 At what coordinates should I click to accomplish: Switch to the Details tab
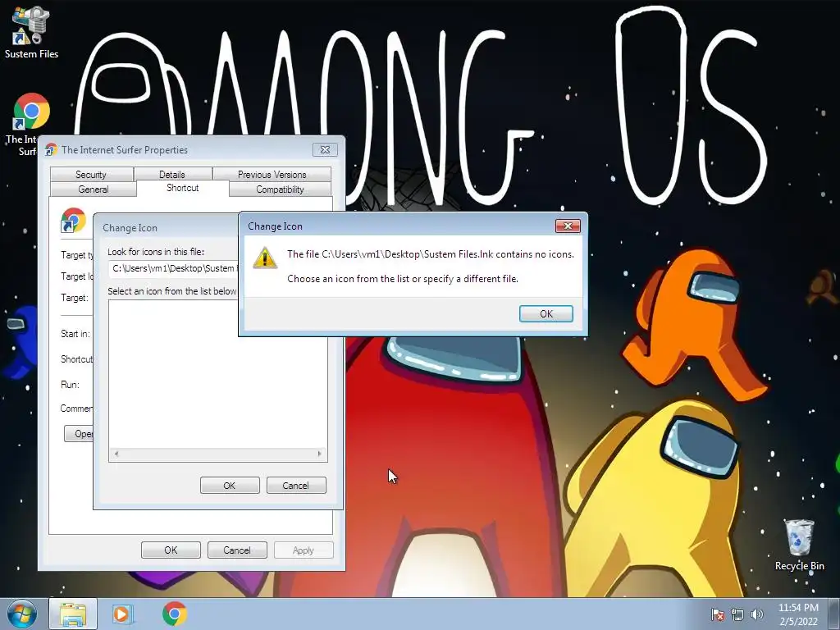coord(172,174)
